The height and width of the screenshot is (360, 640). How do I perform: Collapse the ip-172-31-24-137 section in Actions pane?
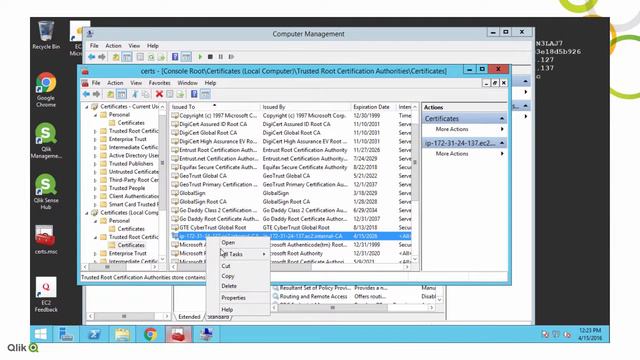pos(502,143)
